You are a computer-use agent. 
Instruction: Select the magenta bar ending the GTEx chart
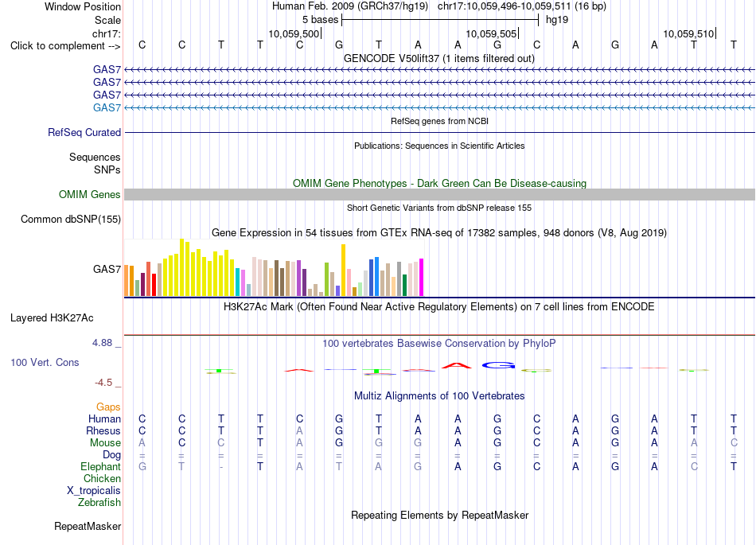click(x=422, y=277)
